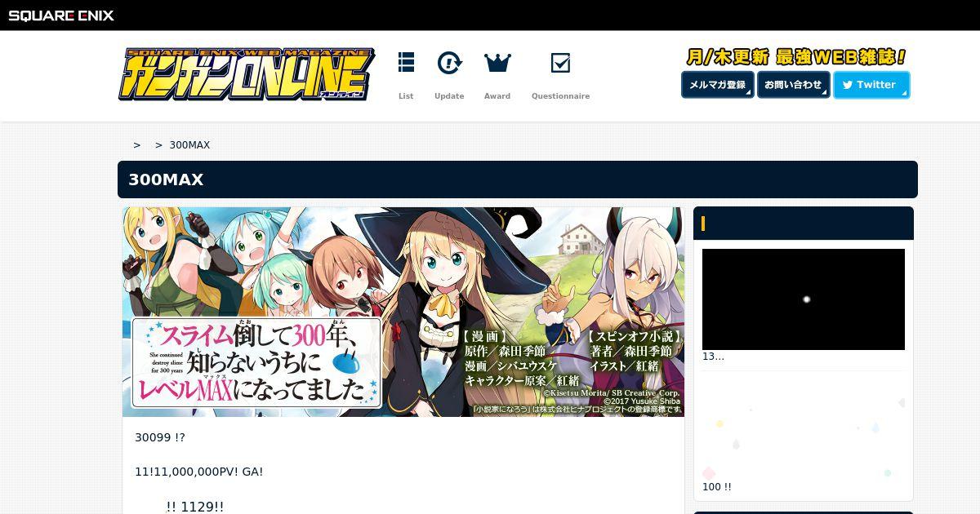980x514 pixels.
Task: Click the '13…' caption under video
Action: pos(713,357)
